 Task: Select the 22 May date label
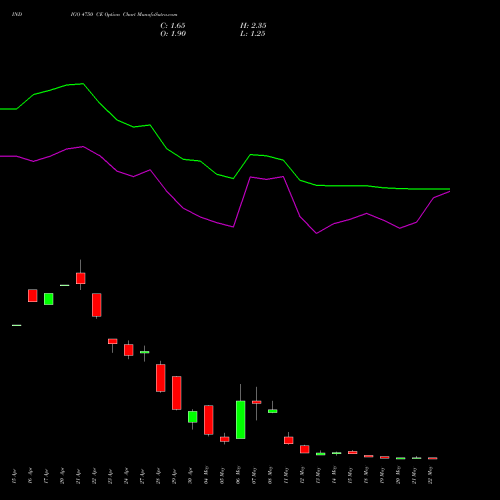pyautogui.click(x=430, y=475)
